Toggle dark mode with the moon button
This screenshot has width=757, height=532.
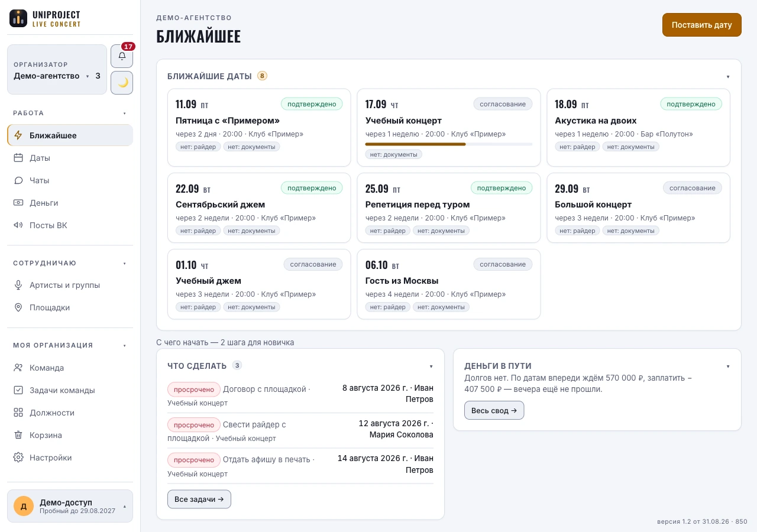coord(122,83)
